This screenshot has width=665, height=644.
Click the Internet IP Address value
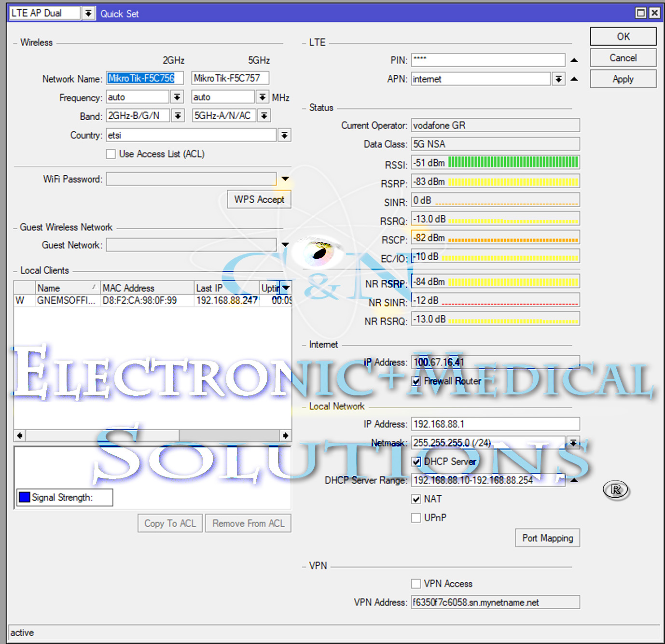pyautogui.click(x=495, y=362)
